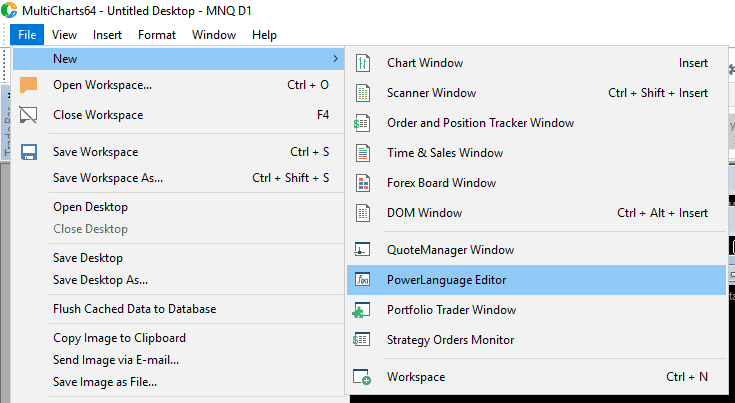Open the Format menu
Image resolution: width=735 pixels, height=403 pixels.
pos(157,35)
